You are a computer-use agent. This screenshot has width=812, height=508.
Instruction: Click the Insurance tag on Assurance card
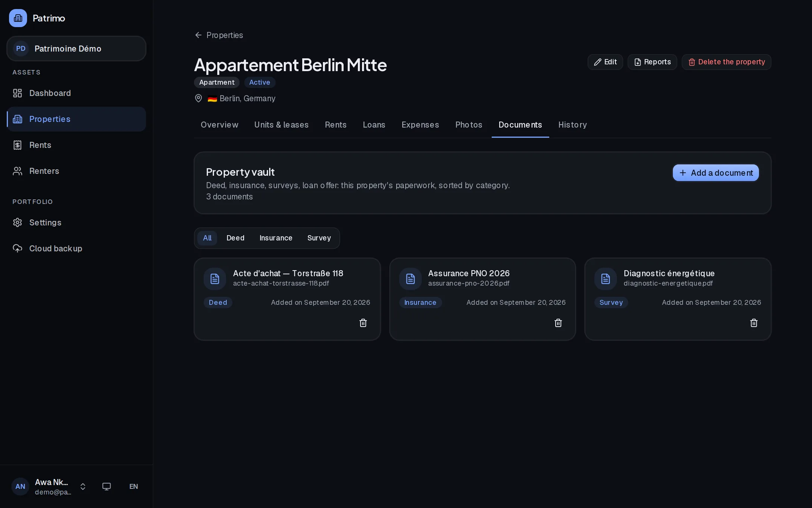pos(420,303)
